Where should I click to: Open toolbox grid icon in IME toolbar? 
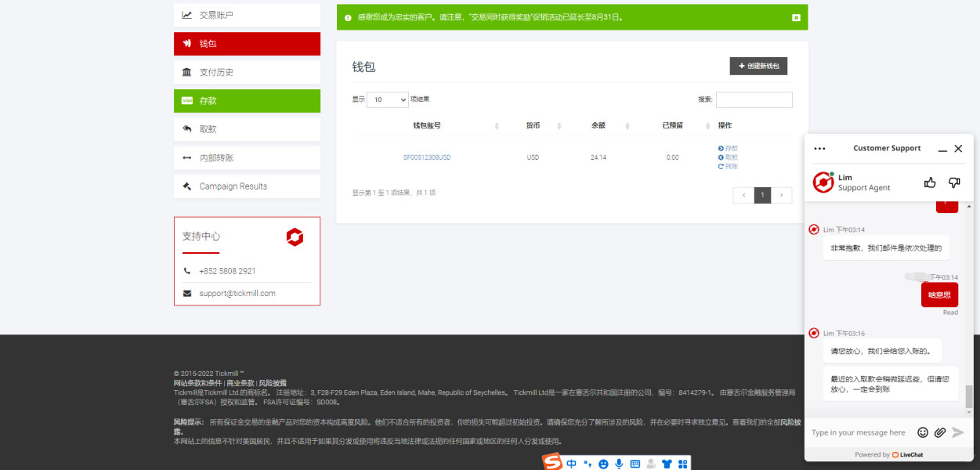click(682, 464)
